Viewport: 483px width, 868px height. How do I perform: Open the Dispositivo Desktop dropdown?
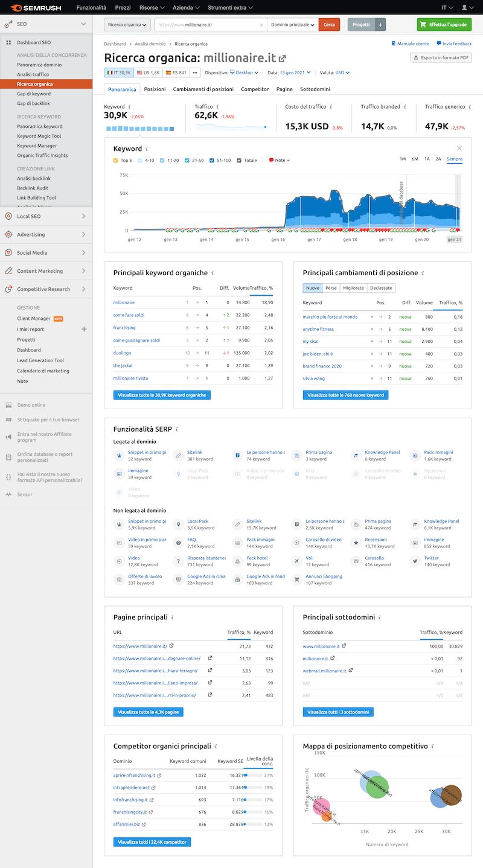[244, 72]
